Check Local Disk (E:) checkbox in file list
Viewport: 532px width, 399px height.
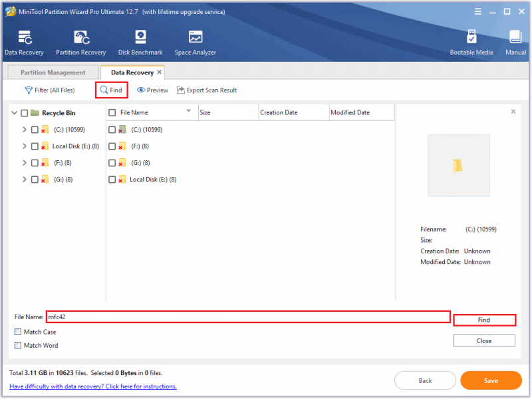pyautogui.click(x=112, y=180)
